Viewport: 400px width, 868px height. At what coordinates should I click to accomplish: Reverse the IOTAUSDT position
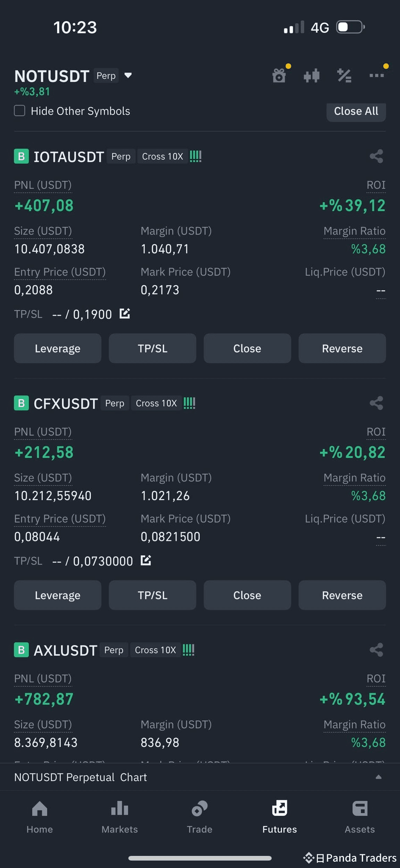pyautogui.click(x=342, y=348)
